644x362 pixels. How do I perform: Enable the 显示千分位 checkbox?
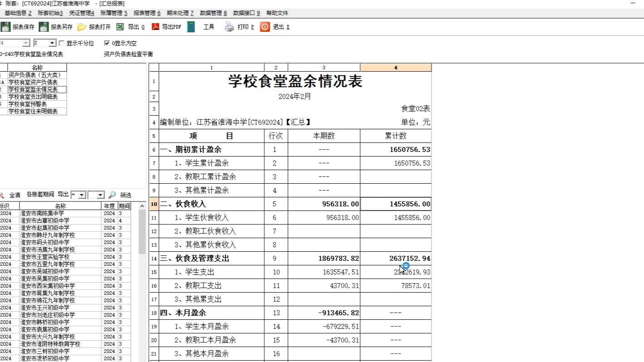(62, 43)
